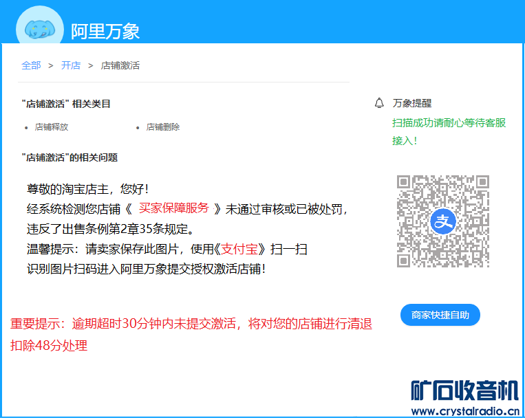The height and width of the screenshot is (420, 525).
Task: Click the 尊敬的淘宝店主，您好！ greeting line
Action: [x=87, y=189]
